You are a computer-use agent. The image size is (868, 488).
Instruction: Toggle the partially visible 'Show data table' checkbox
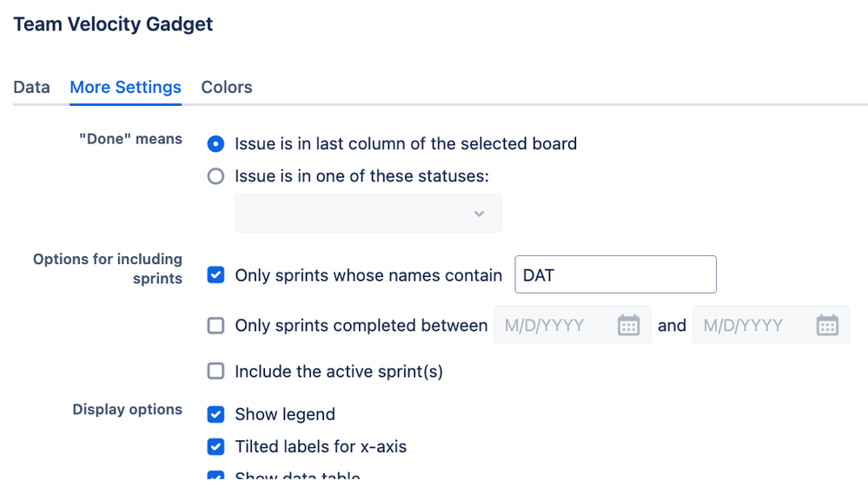pos(215,475)
